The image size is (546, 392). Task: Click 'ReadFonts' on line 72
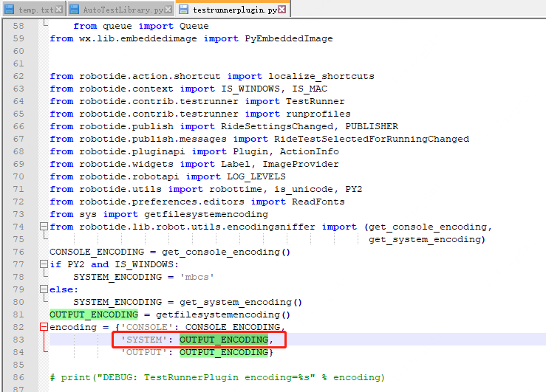(318, 202)
